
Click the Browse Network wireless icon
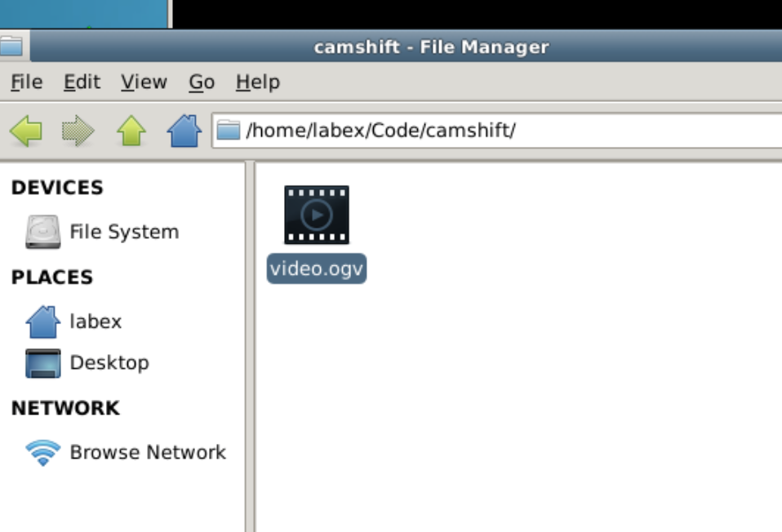click(x=42, y=453)
